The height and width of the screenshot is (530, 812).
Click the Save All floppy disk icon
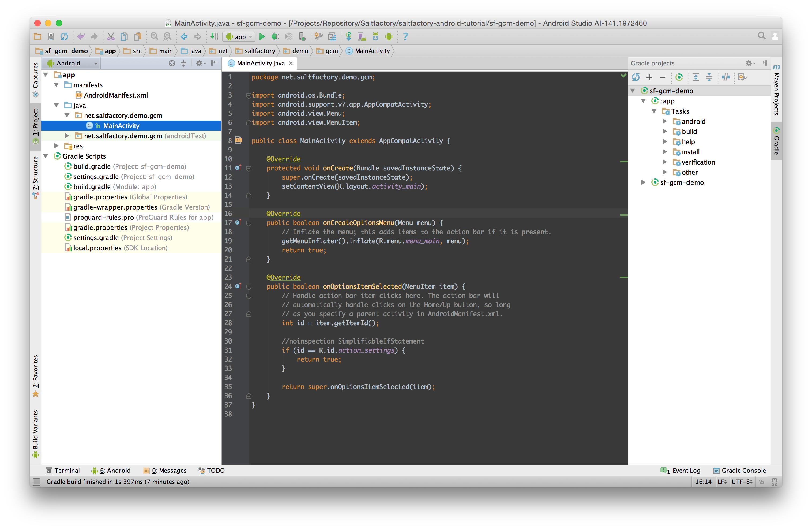point(51,36)
